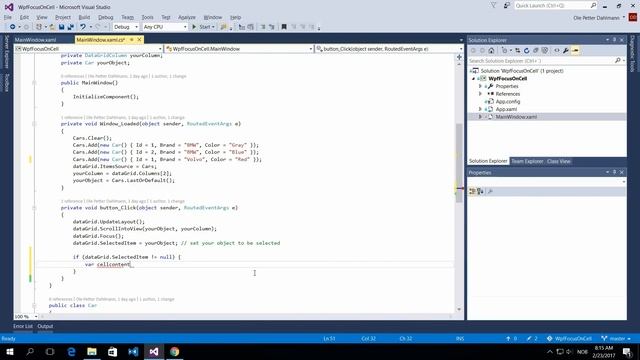Screen dimensions: 640x360
Task: Switch to the Class View tab
Action: click(559, 161)
